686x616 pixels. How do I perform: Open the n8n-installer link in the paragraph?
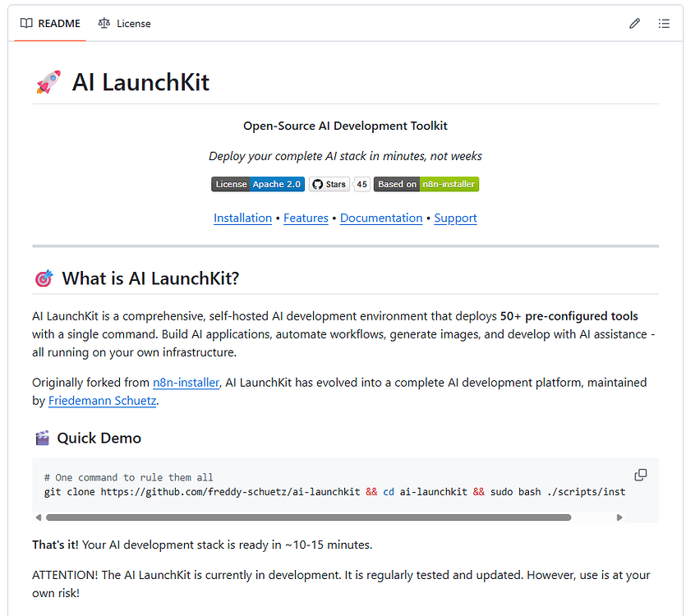coord(186,382)
